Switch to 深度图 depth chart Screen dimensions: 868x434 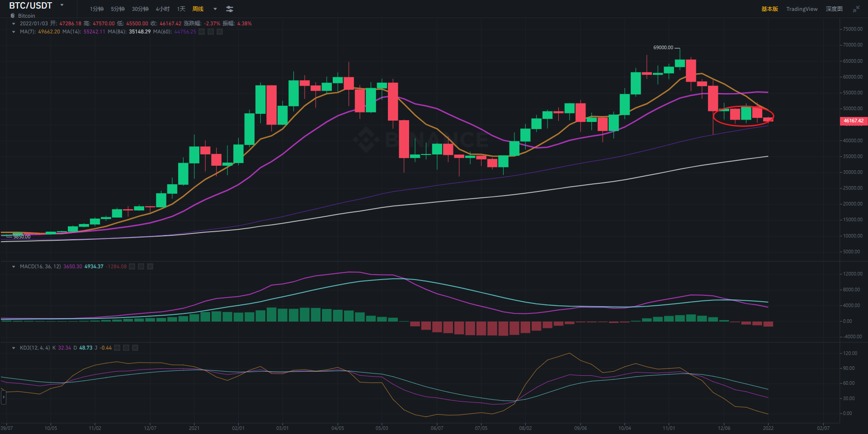[834, 9]
